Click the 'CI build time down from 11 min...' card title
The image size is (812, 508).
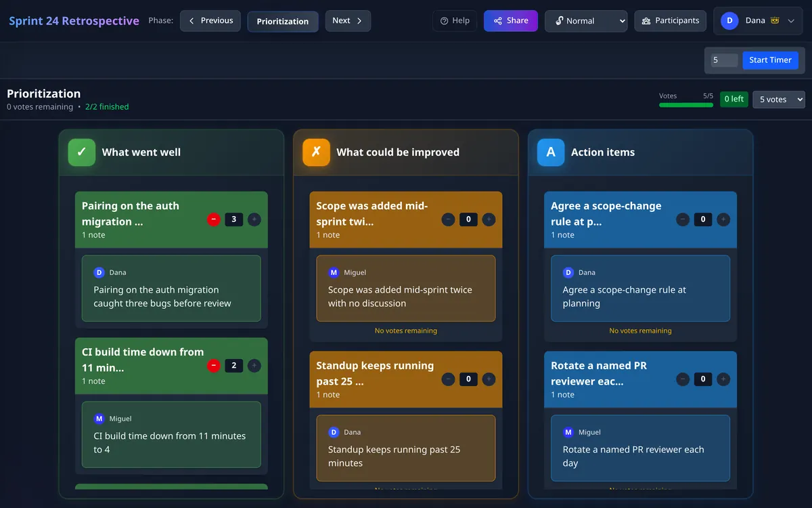(x=143, y=360)
